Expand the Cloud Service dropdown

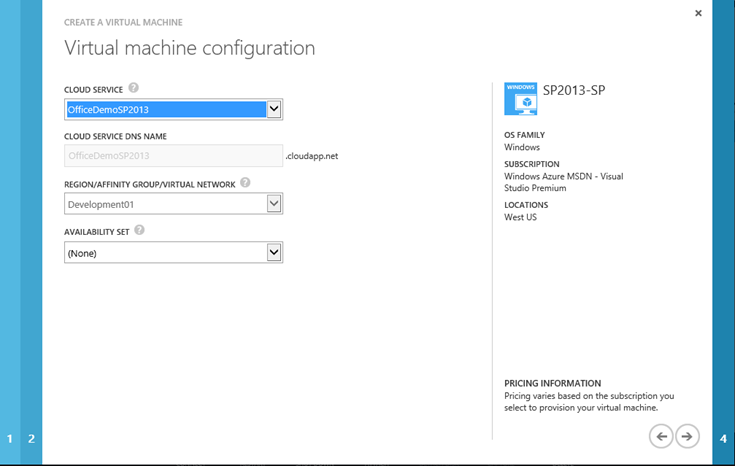point(274,109)
